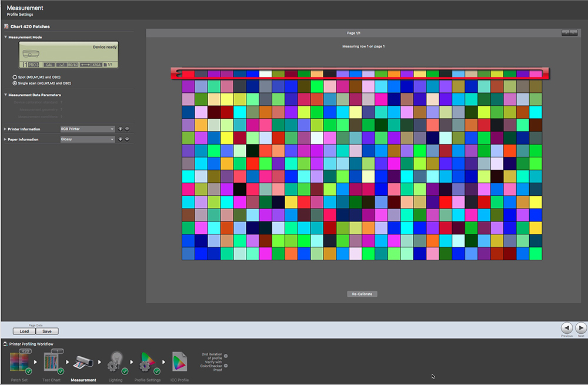588x385 pixels.
Task: Add a new Printer Information preset
Action: click(x=120, y=129)
